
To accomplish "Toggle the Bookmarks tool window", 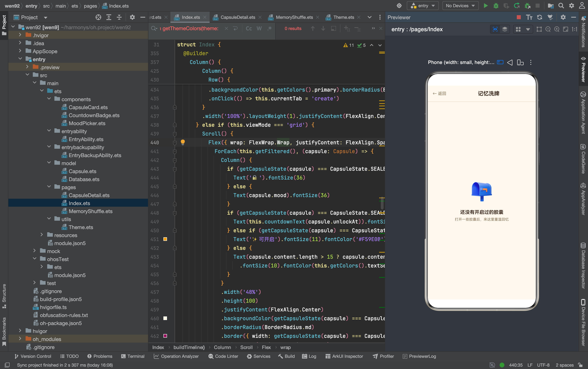I will (x=4, y=331).
